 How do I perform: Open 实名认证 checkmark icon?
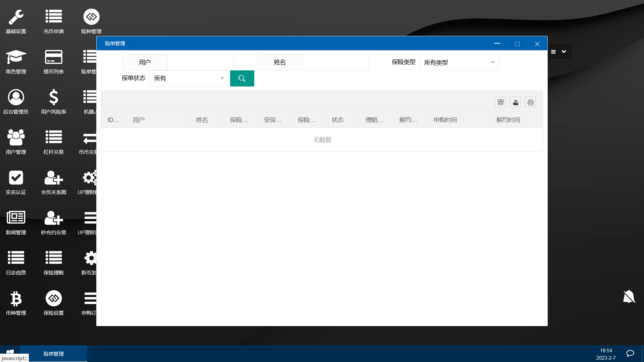[x=16, y=178]
